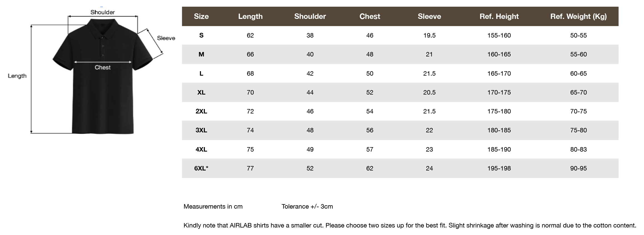Click the XL size row label

point(201,92)
